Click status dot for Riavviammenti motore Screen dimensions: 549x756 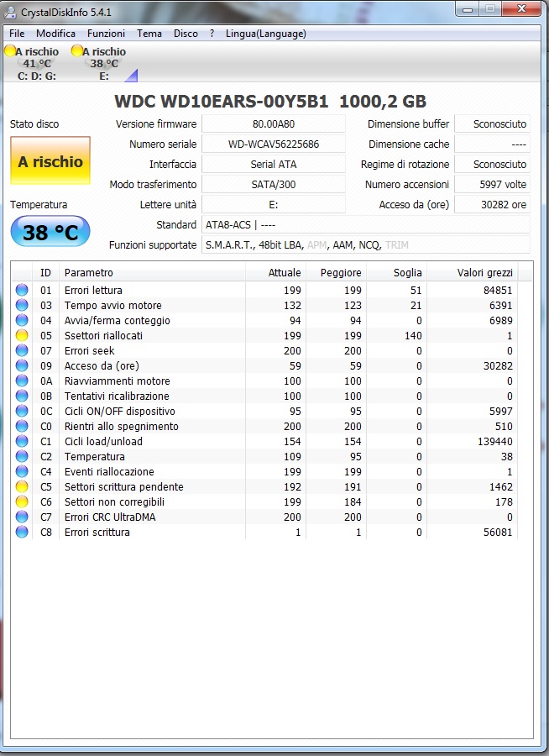[22, 381]
